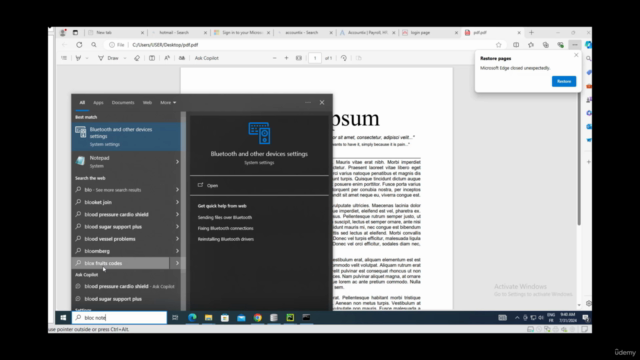Open a new browser tab with plus button
This screenshot has height=360, width=640.
click(531, 33)
